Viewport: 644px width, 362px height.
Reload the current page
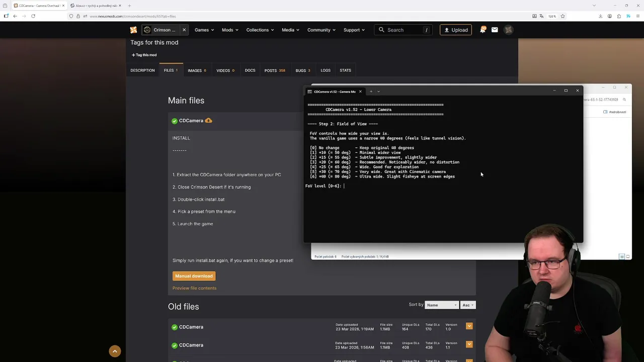33,16
